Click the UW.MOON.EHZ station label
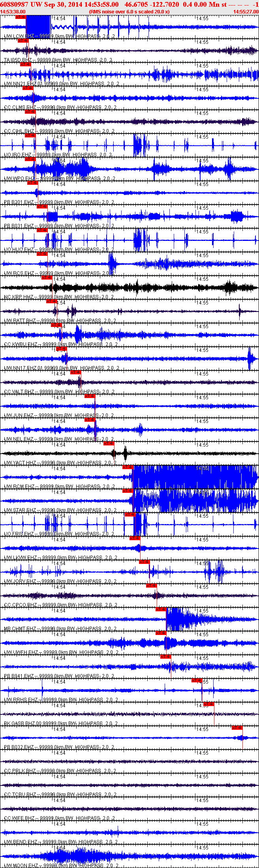Viewport: 259px width, 868px height. click(x=61, y=866)
